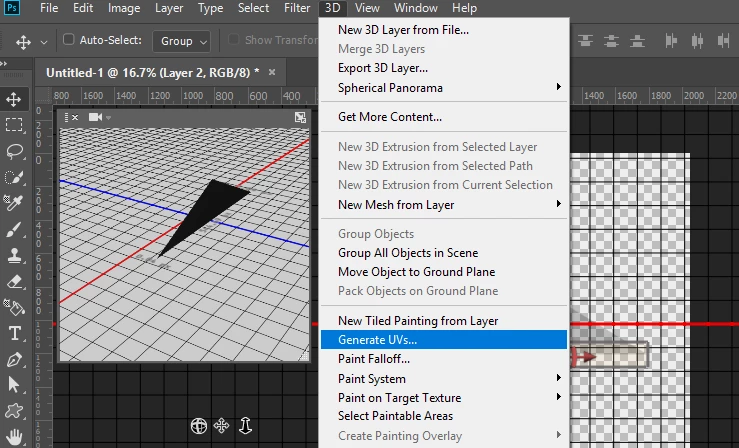Select the Move tool in the toolbox
The width and height of the screenshot is (739, 448).
14,99
